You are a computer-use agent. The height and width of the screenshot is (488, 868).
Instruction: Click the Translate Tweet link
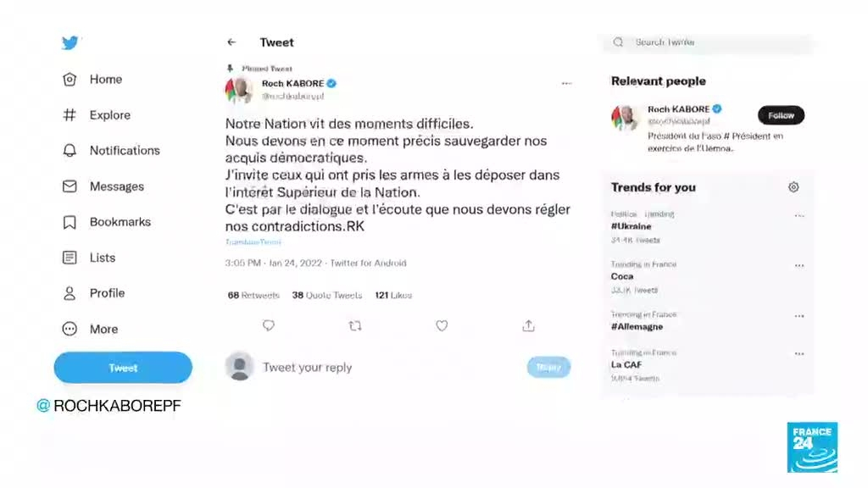253,241
